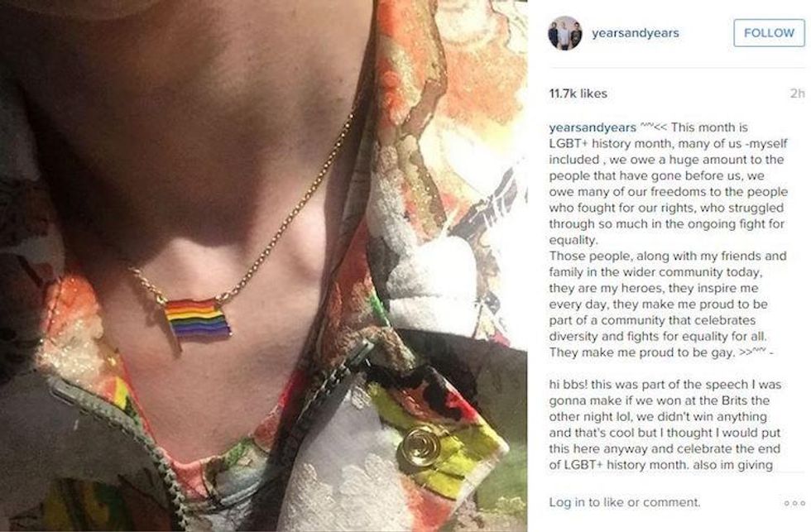The height and width of the screenshot is (532, 811).
Task: Open the three-dot more options menu
Action: (x=794, y=503)
